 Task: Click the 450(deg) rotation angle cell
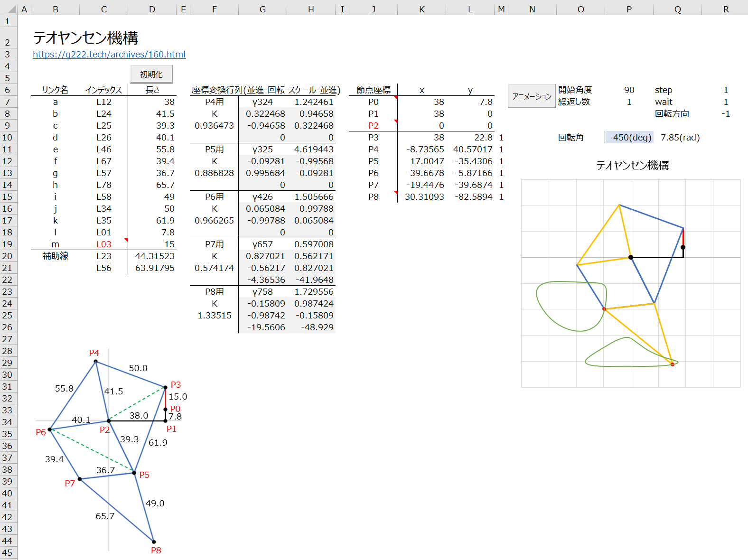(629, 138)
